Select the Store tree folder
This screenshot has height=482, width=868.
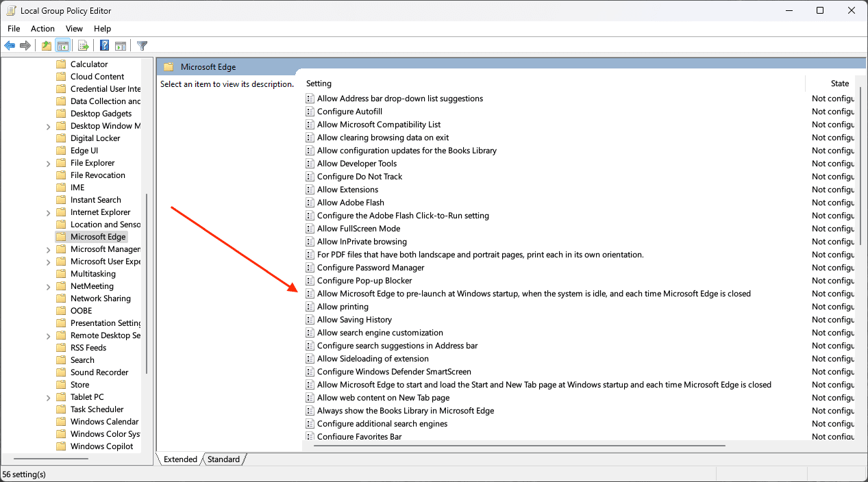click(x=79, y=385)
